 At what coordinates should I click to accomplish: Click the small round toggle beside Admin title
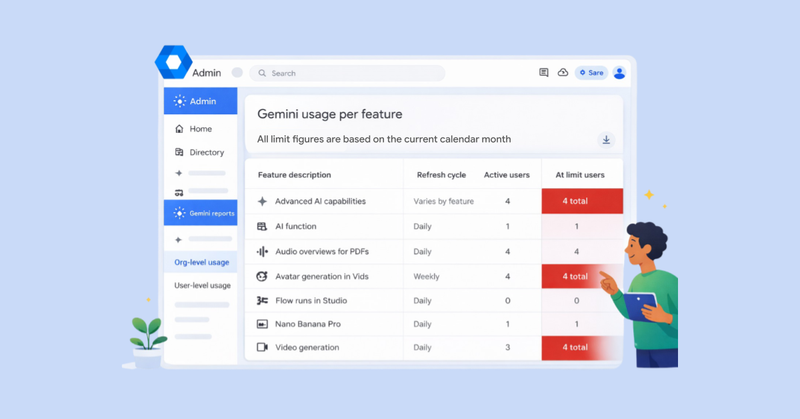[237, 72]
